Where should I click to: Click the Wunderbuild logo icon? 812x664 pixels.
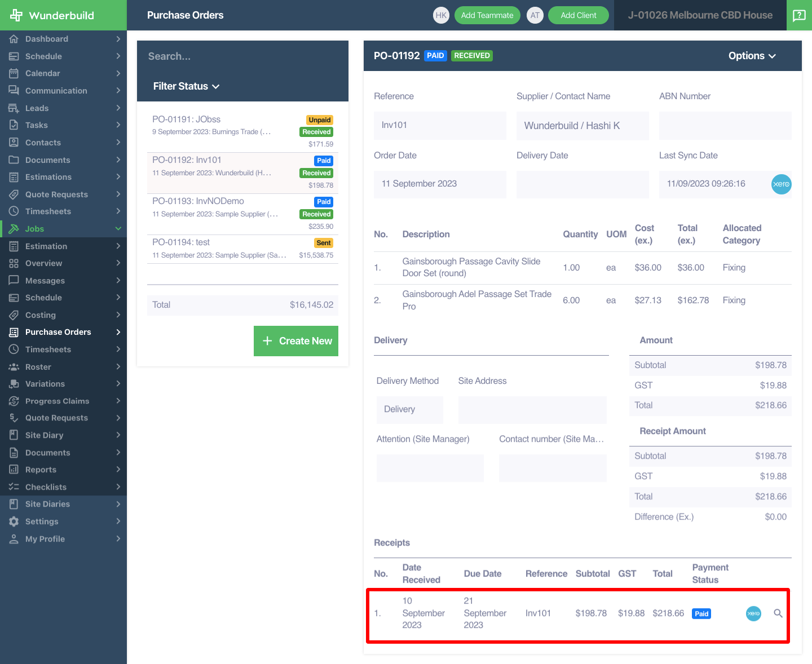click(16, 15)
